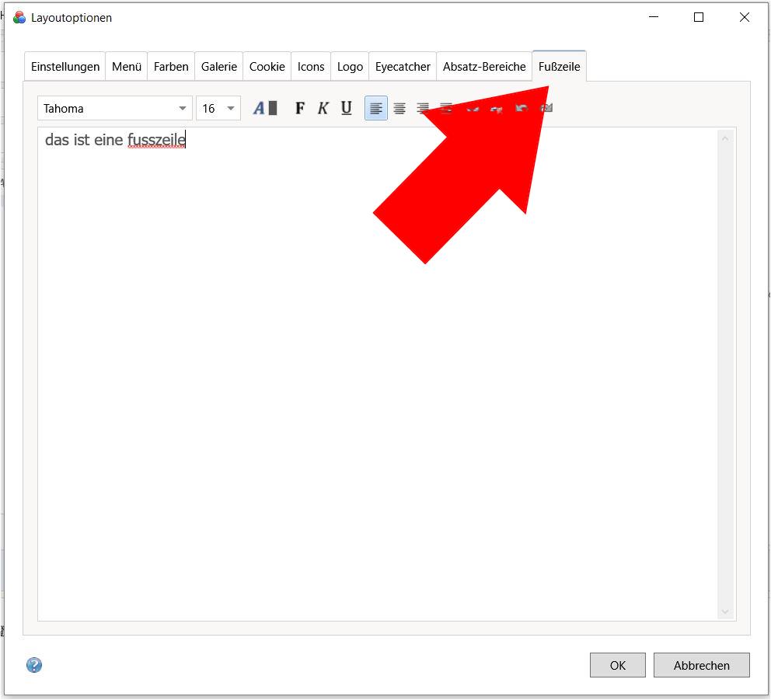Expand the font size 16 dropdown
The width and height of the screenshot is (771, 700).
pos(218,108)
